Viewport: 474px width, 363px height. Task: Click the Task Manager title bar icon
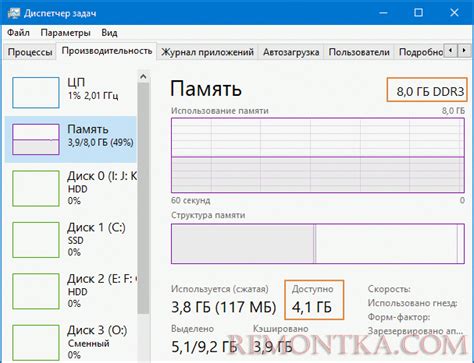point(13,13)
